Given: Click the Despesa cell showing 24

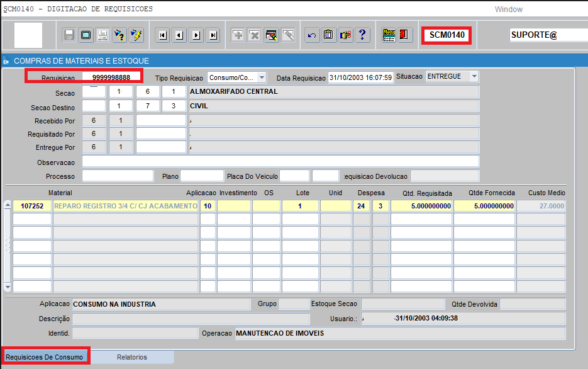Looking at the screenshot, I should point(361,206).
